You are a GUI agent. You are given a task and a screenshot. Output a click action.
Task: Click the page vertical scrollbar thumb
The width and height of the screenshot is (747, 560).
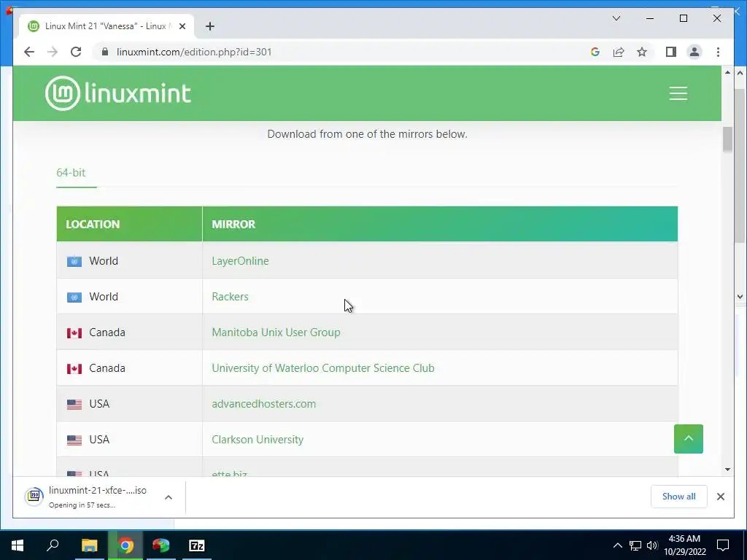click(727, 139)
